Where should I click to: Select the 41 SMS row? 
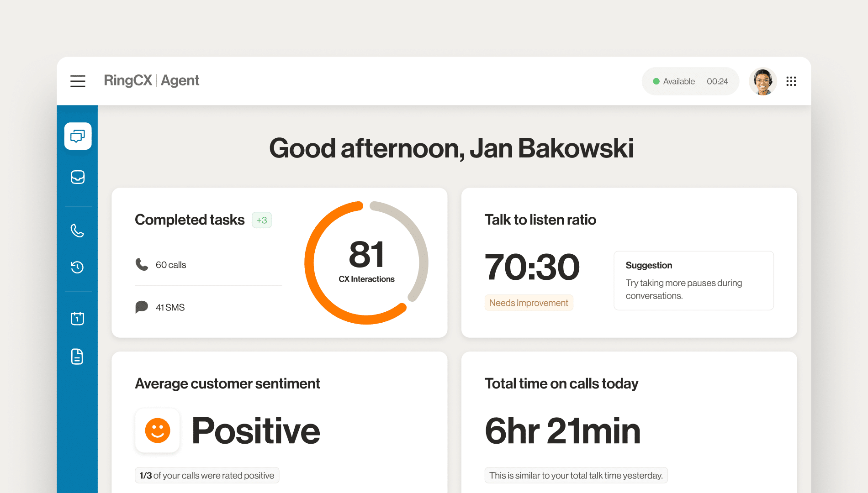pos(170,307)
